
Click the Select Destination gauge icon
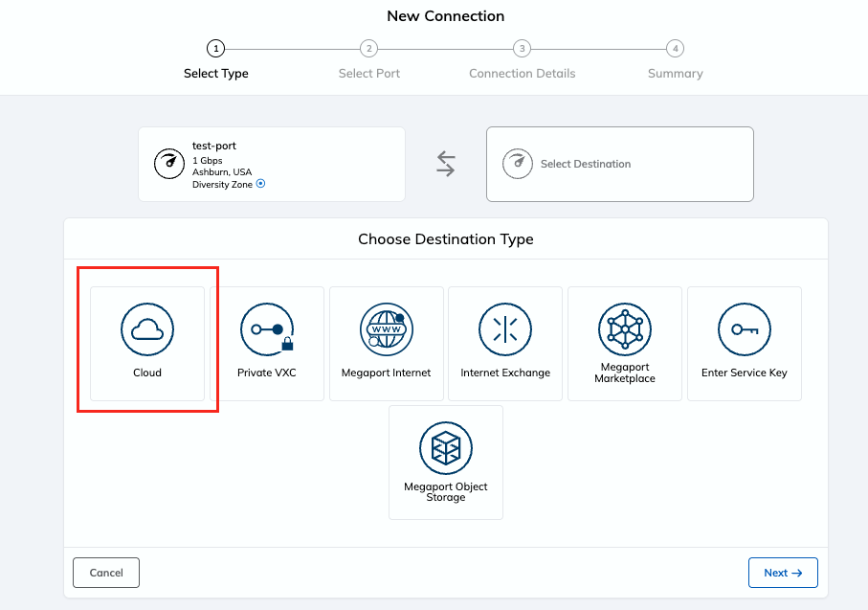coord(518,164)
